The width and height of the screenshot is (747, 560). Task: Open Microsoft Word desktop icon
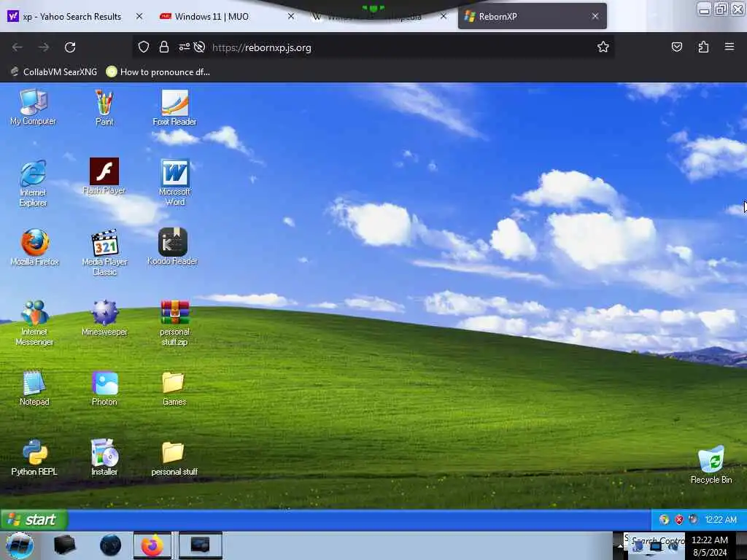(x=175, y=182)
